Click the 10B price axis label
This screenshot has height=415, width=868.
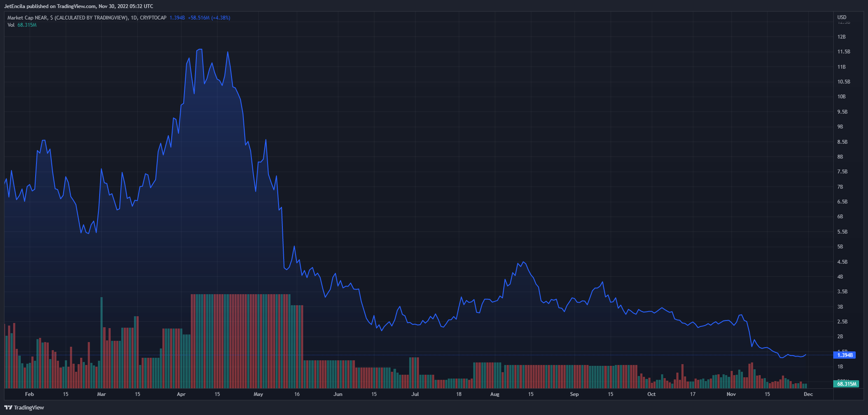[x=841, y=97]
